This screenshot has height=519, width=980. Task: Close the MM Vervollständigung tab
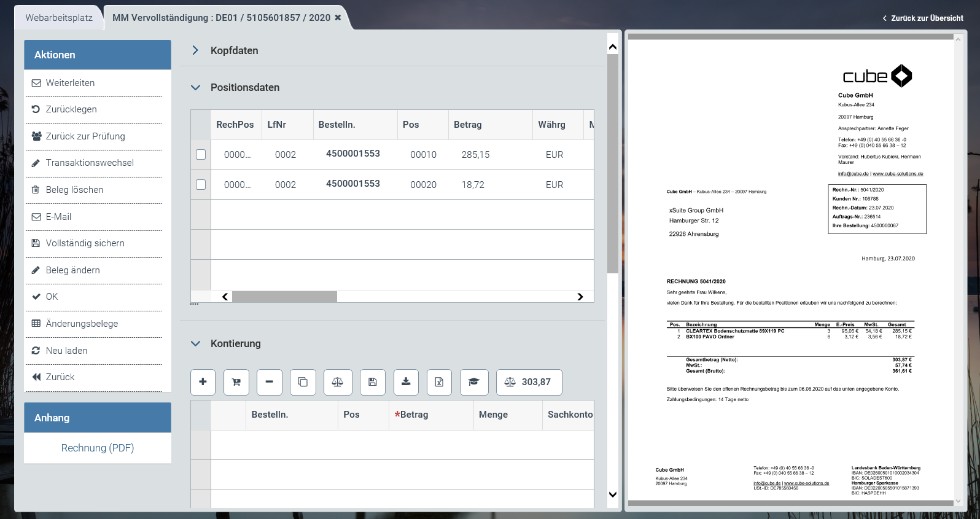tap(338, 18)
